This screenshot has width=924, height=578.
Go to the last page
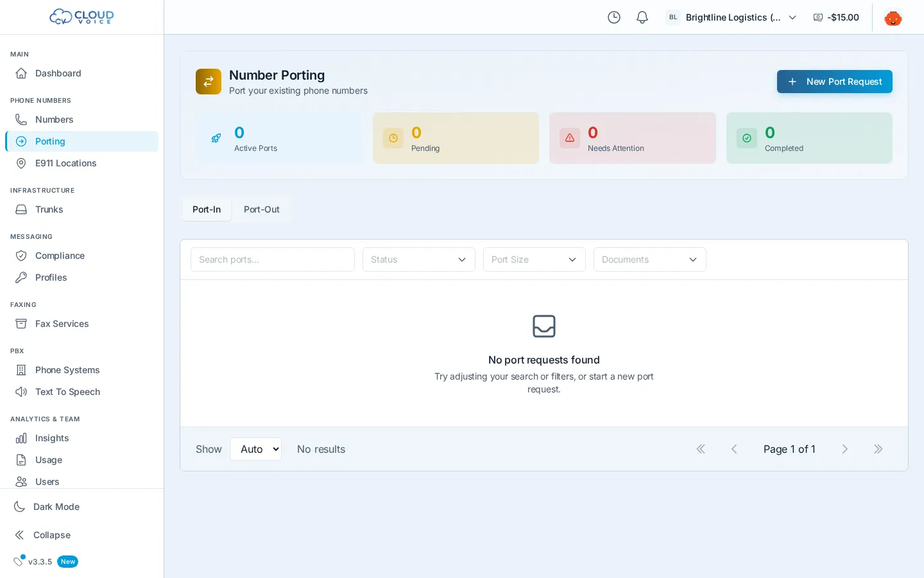coord(878,449)
